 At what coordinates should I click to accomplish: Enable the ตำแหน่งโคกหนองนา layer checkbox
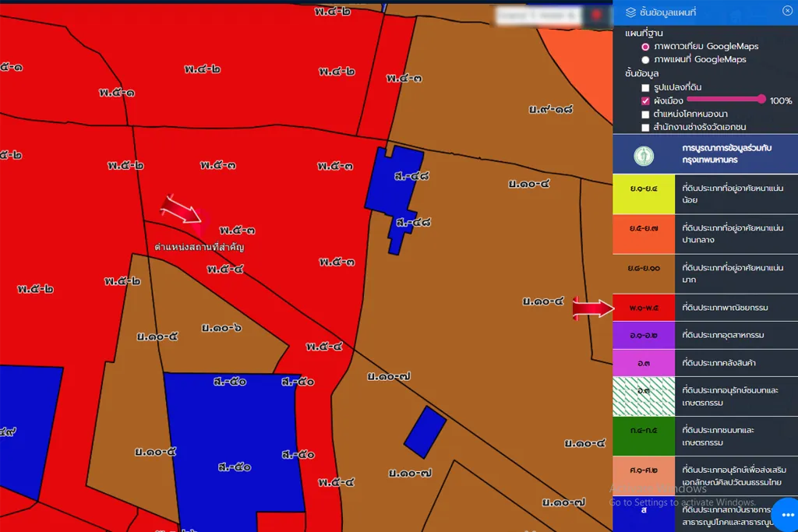point(645,114)
